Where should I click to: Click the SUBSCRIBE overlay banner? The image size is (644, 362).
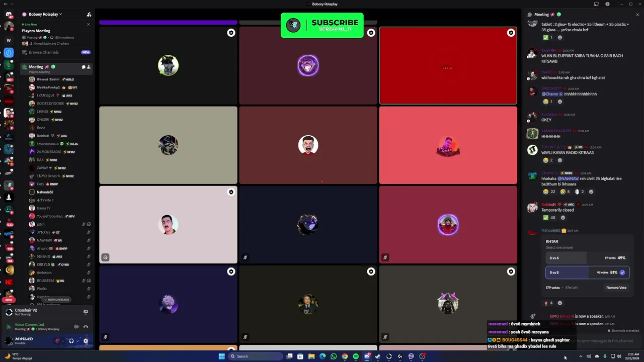322,26
